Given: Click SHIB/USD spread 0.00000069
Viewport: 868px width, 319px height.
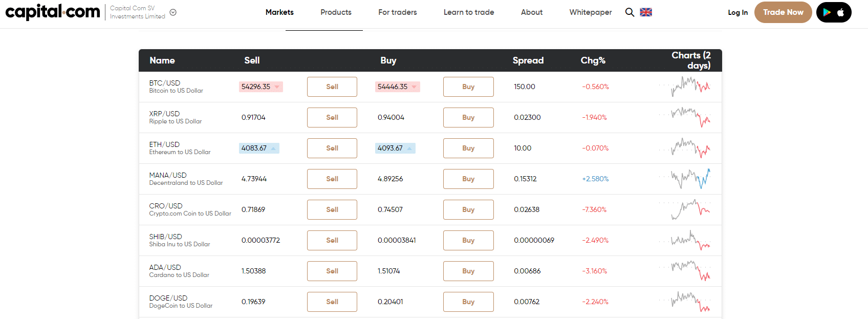Looking at the screenshot, I should [534, 240].
